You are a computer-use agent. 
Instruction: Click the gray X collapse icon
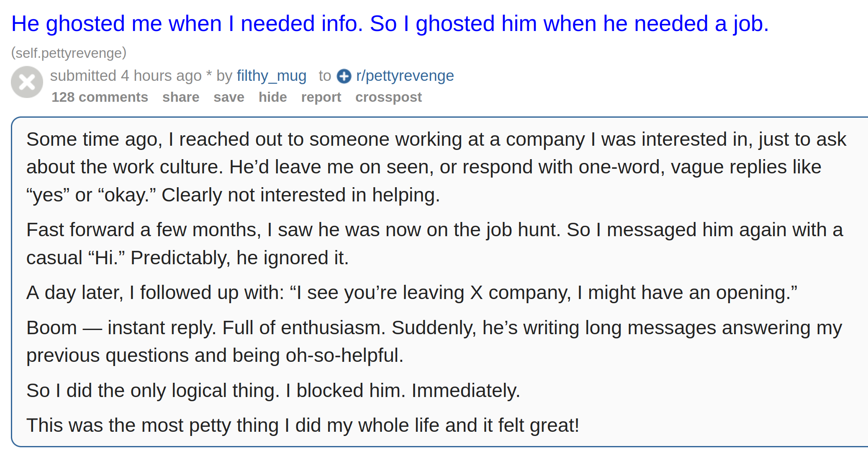click(27, 82)
